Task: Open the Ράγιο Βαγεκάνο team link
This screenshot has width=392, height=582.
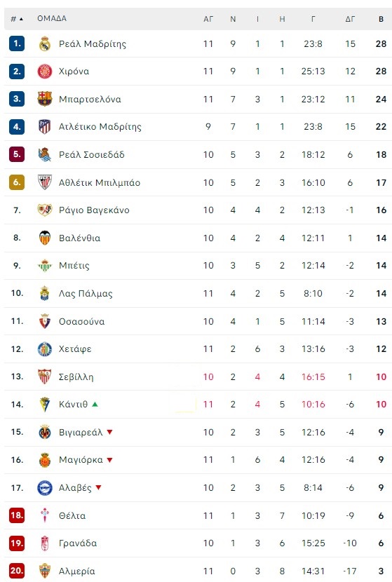Action: click(94, 210)
